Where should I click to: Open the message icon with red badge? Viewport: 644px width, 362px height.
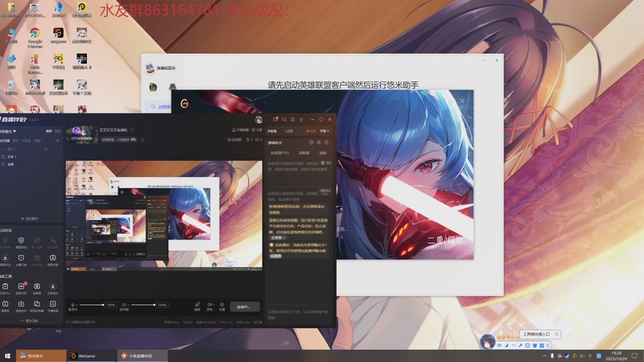tap(275, 119)
